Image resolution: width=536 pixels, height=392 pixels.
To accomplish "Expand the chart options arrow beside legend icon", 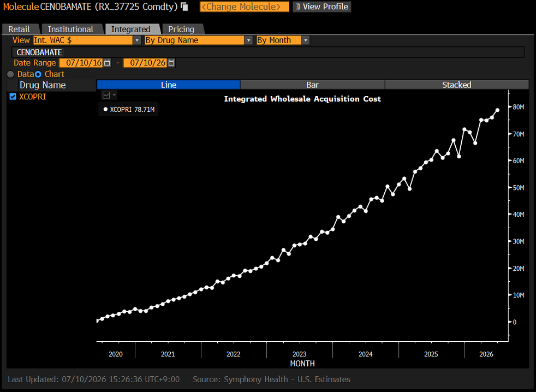I will [x=114, y=95].
